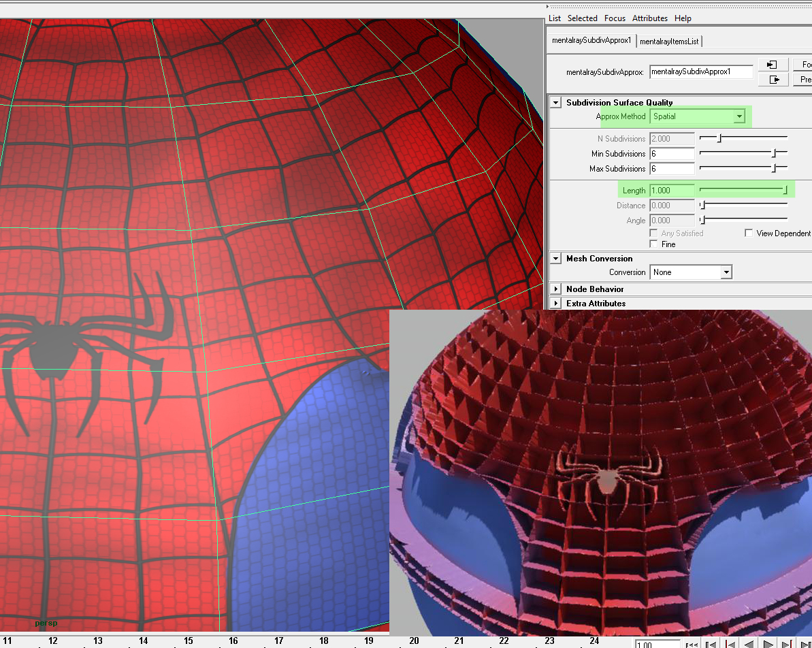Go to start of playback range
Screen dimensions: 812x648
(692, 645)
